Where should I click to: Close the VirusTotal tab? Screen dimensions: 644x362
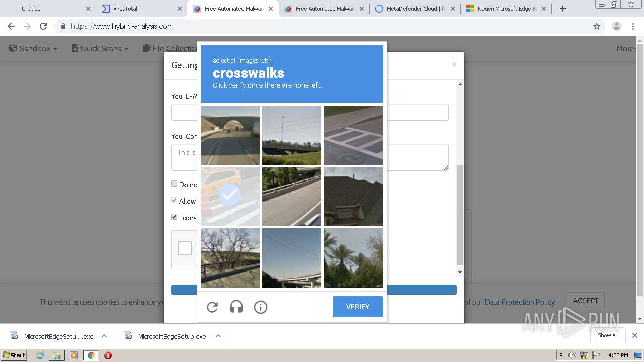(180, 9)
